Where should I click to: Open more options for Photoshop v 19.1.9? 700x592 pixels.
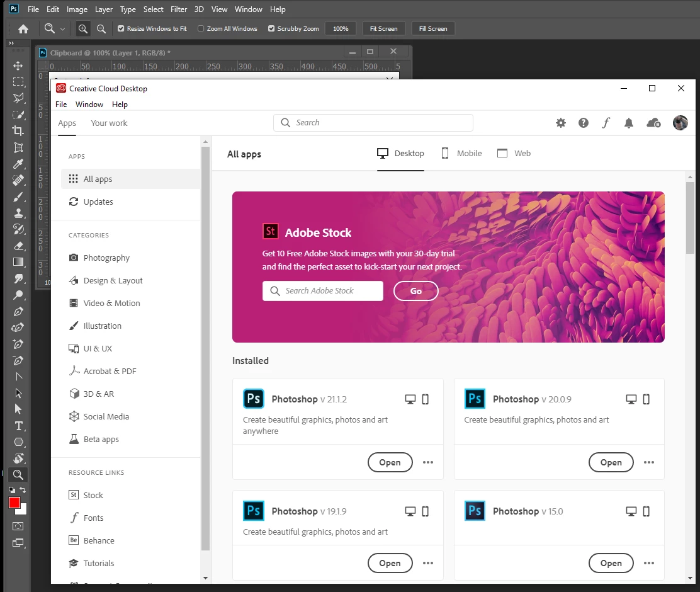427,563
